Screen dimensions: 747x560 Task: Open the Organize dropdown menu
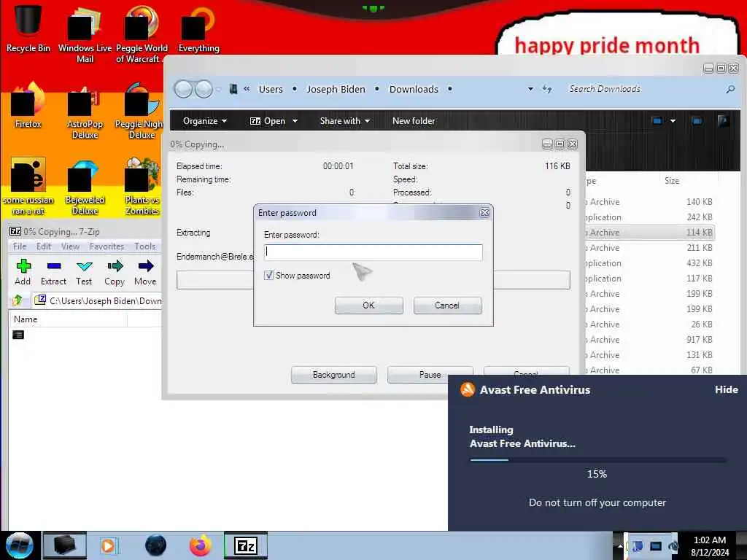click(x=205, y=121)
